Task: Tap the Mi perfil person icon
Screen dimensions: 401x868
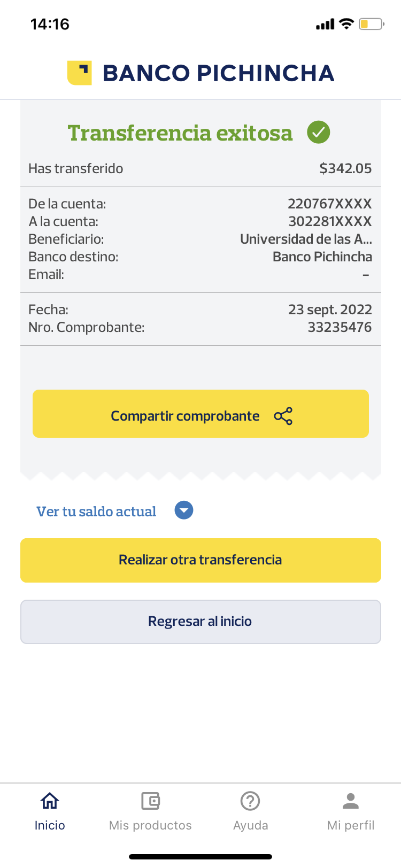Action: [x=351, y=801]
